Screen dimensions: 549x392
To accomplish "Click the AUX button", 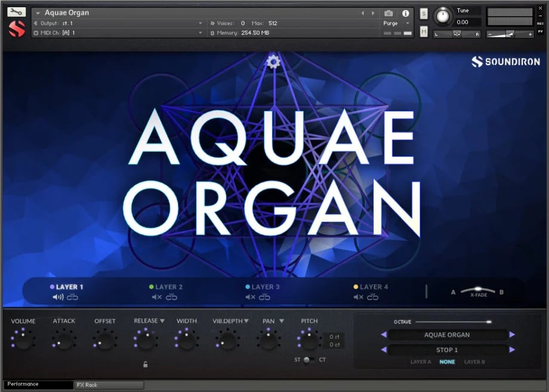I will [540, 23].
